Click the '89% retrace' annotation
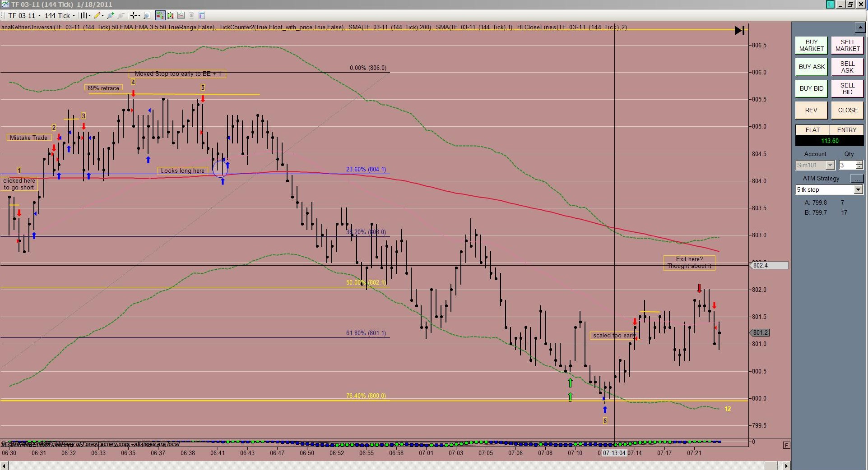The height and width of the screenshot is (470, 868). [x=103, y=88]
